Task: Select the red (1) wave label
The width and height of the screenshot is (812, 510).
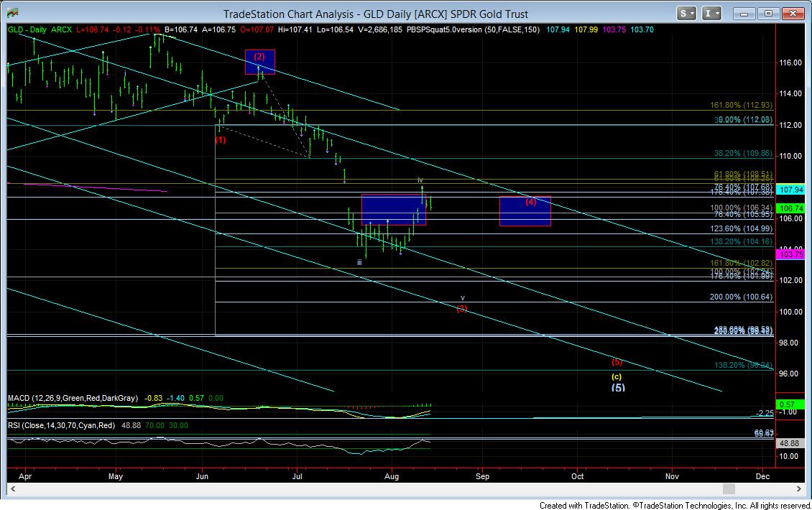Action: coord(221,140)
